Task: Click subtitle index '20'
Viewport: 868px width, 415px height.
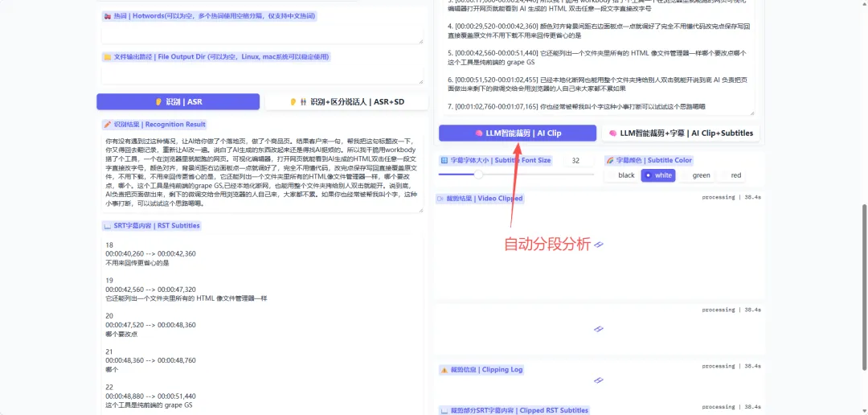Action: pyautogui.click(x=109, y=315)
